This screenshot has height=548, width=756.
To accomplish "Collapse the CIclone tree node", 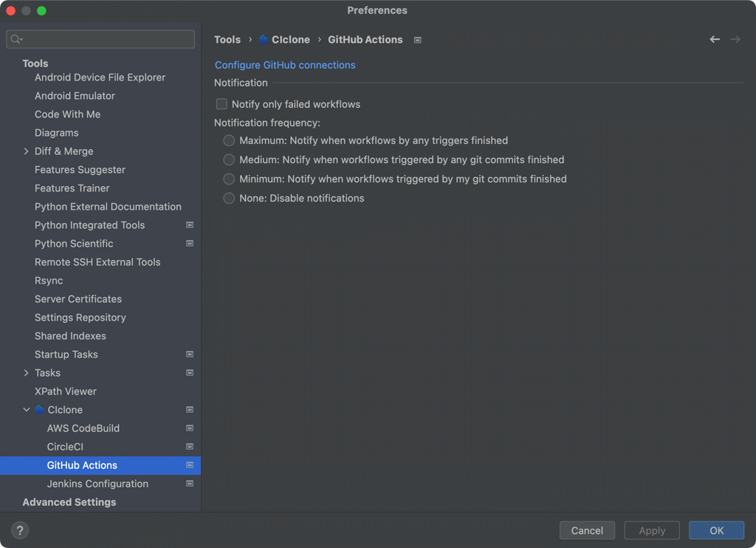I will tap(26, 410).
